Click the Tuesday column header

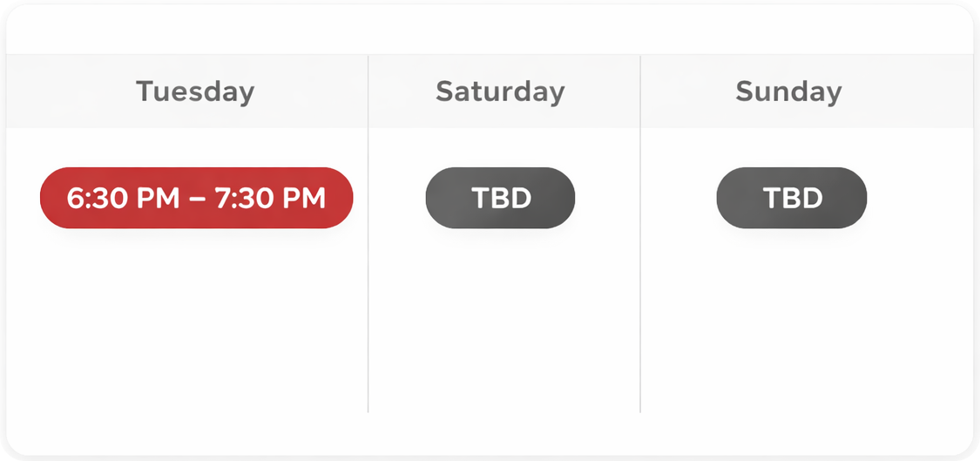click(195, 92)
